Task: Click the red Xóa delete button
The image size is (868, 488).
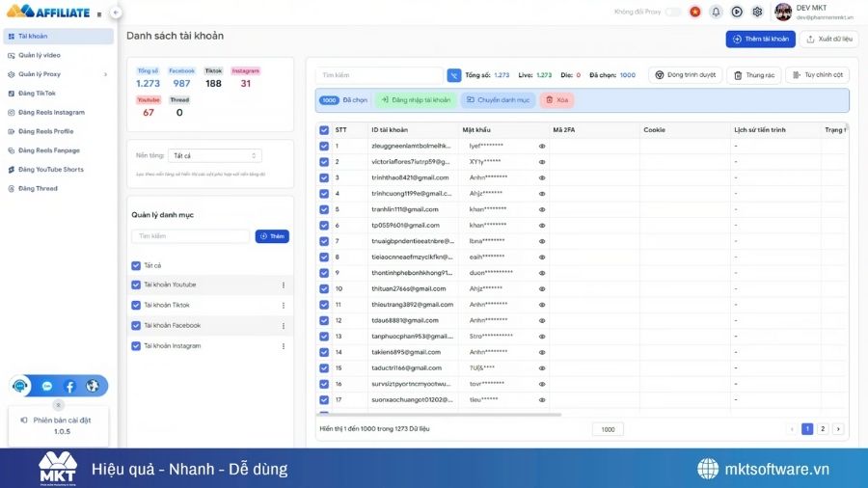Action: (556, 99)
